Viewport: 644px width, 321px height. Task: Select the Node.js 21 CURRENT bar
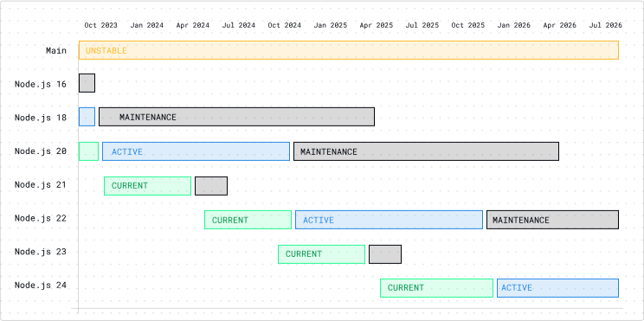pyautogui.click(x=147, y=185)
